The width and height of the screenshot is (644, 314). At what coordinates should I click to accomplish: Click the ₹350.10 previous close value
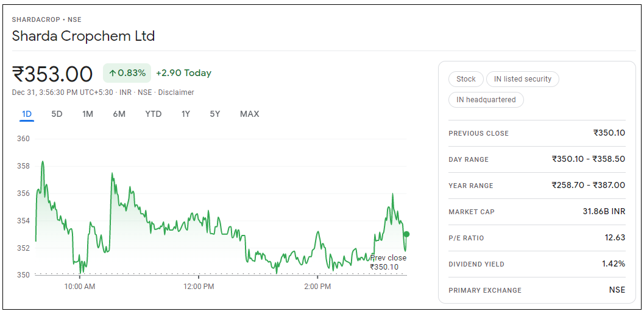click(x=609, y=133)
